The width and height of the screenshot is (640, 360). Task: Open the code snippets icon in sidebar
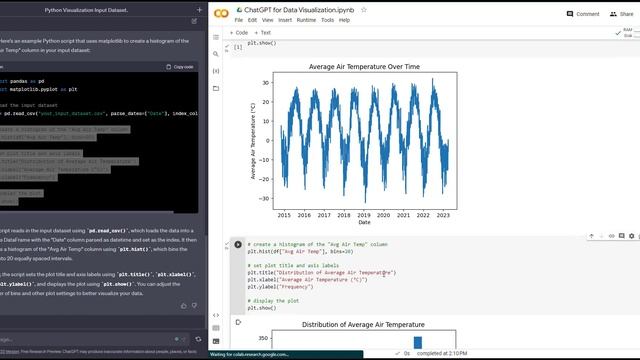coord(216,315)
